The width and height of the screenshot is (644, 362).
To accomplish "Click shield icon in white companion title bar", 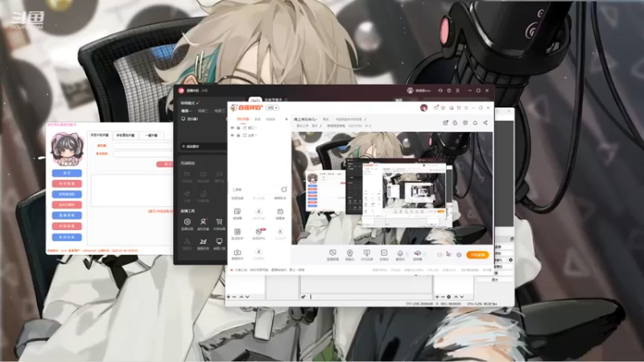I will click(459, 108).
